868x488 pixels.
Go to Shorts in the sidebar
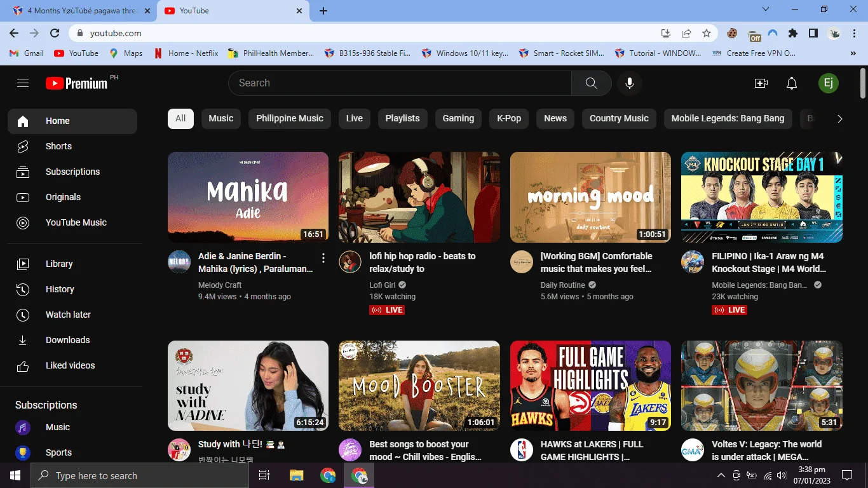click(x=72, y=146)
